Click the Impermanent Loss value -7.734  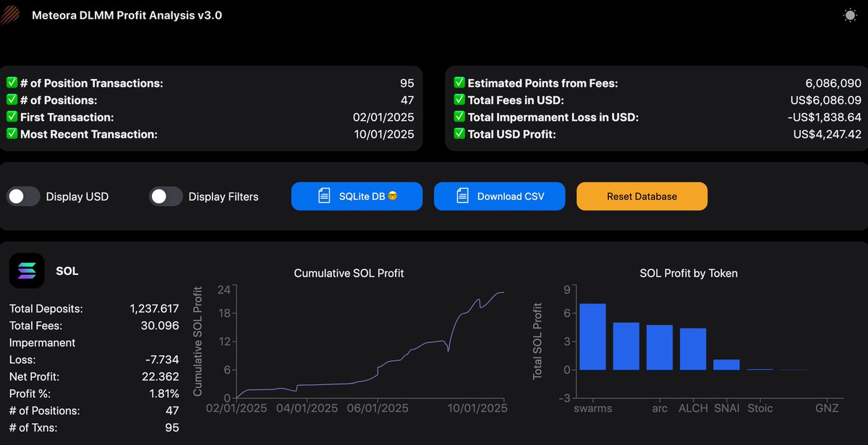[163, 360]
